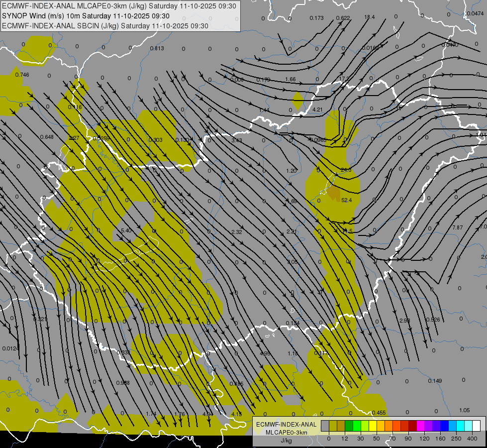Click the 0.455 value above the legend
Screen dimensions: 487x448
(379, 413)
